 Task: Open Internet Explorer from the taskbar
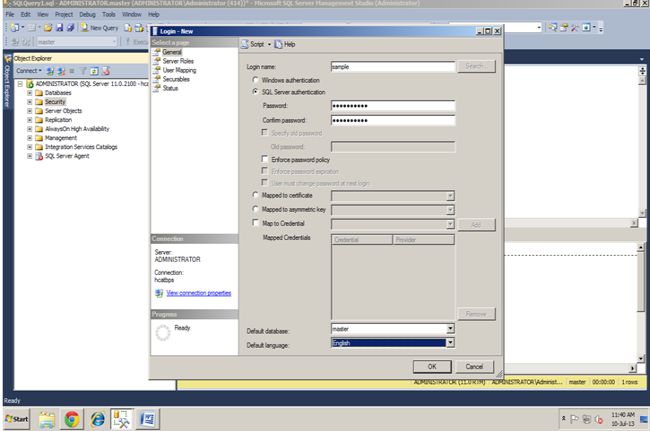pyautogui.click(x=97, y=419)
